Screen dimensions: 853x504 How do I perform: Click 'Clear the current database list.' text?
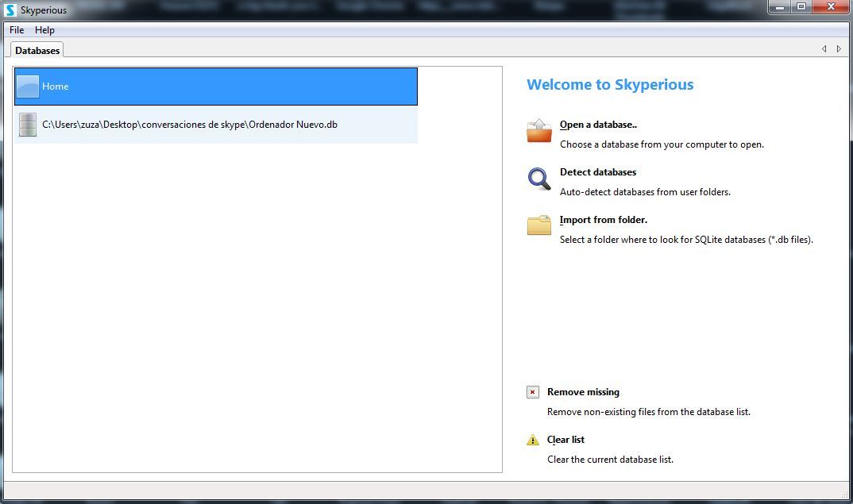click(610, 460)
